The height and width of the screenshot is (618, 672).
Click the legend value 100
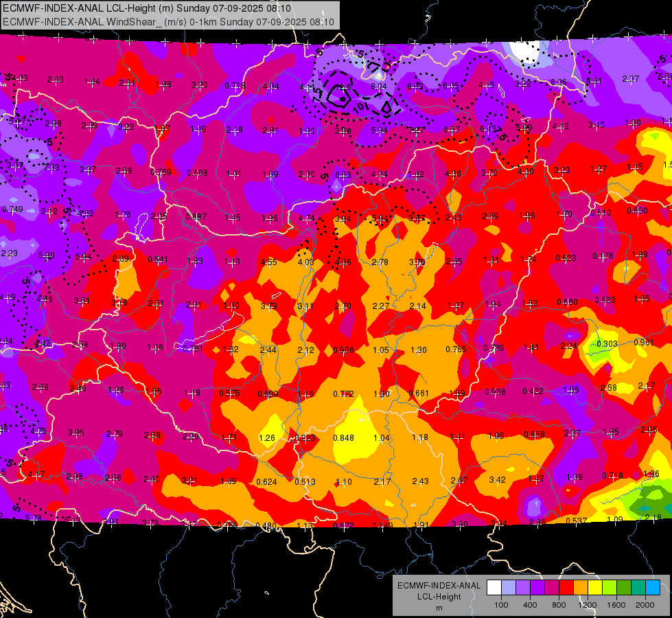point(501,605)
